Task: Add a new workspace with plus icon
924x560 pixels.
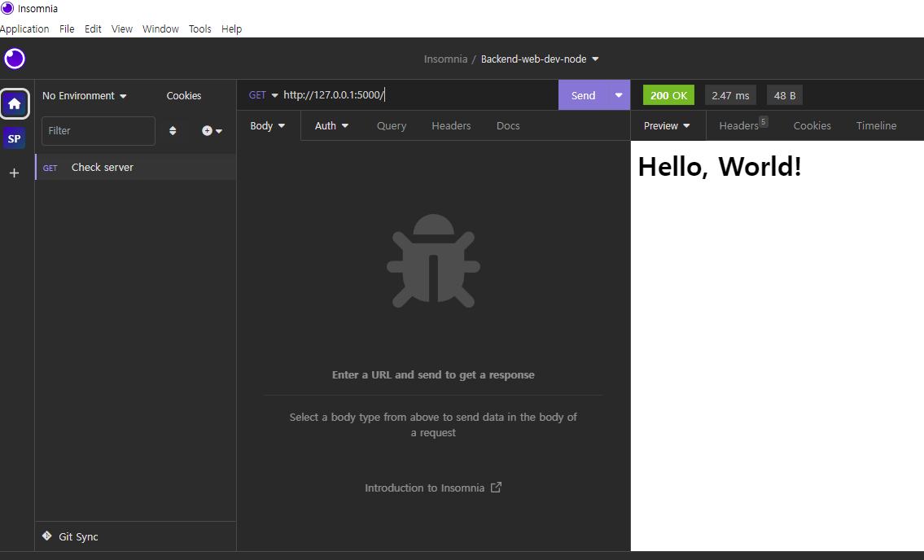Action: tap(15, 173)
